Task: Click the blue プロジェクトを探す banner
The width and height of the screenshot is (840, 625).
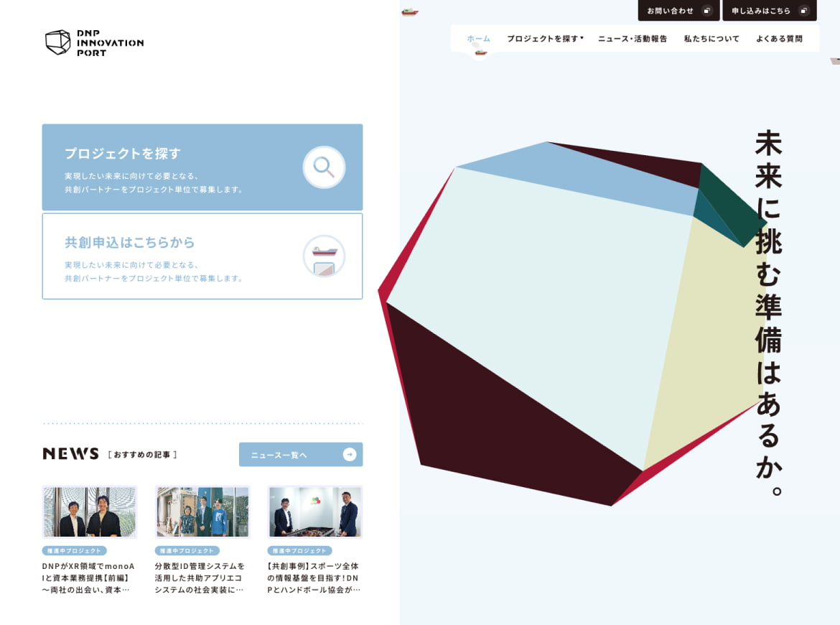Action: click(202, 167)
